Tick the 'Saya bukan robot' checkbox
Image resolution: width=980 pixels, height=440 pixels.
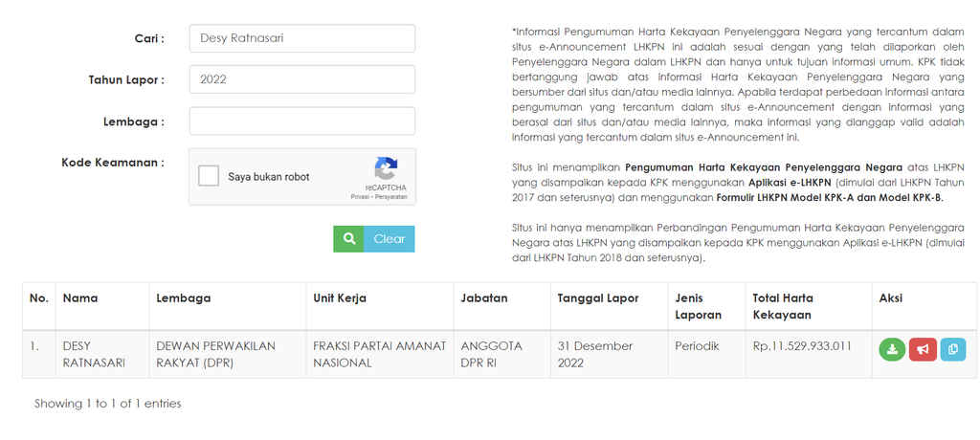coord(210,176)
